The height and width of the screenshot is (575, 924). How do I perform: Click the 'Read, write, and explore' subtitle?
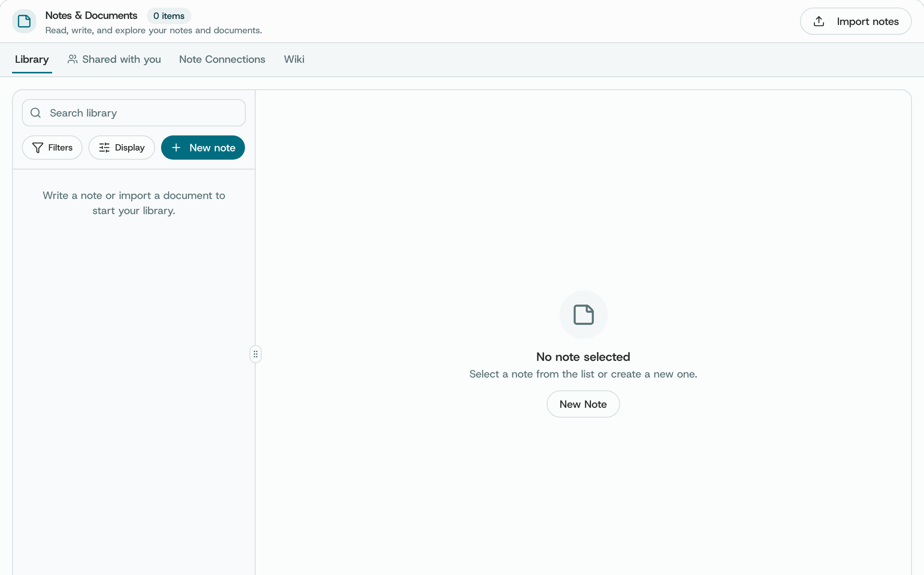pos(153,30)
